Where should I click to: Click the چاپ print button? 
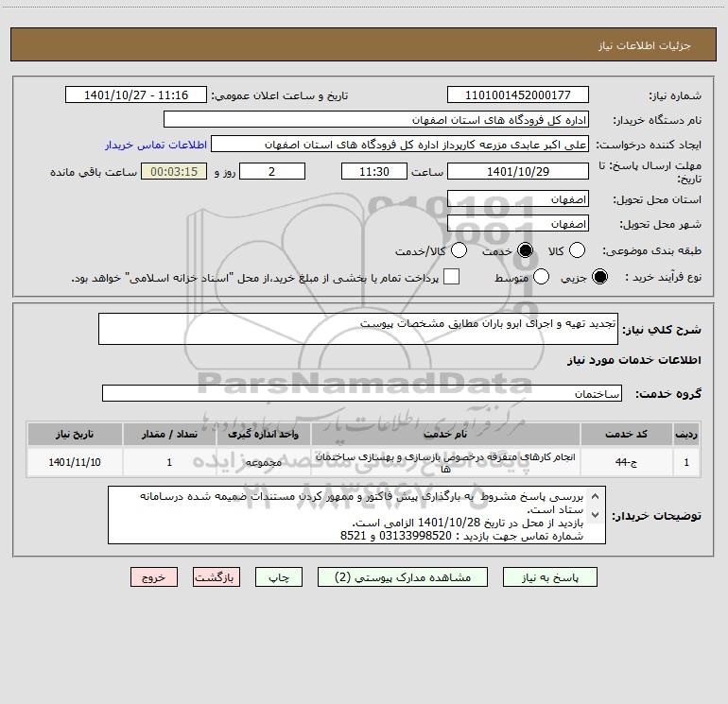click(x=279, y=577)
